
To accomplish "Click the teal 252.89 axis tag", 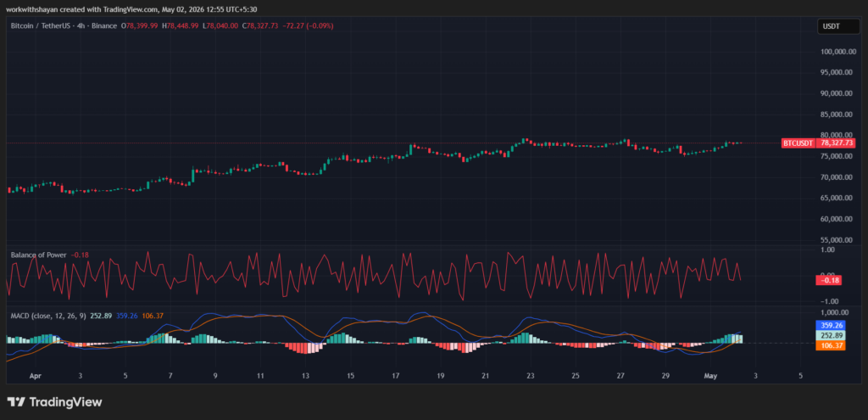I will 829,336.
